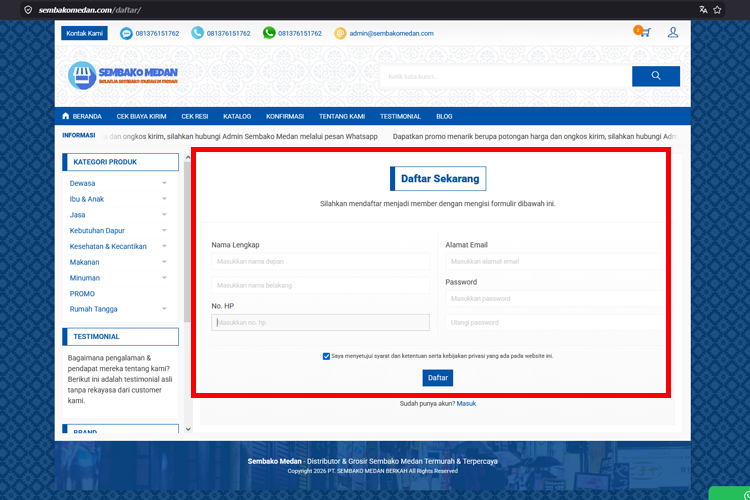Click the home icon beside Beranda
750x500 pixels.
66,116
